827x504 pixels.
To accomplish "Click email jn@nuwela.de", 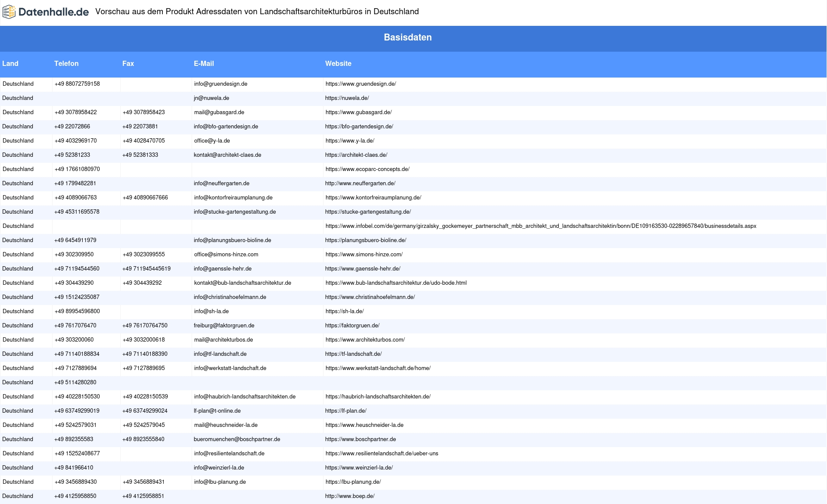I will coord(211,98).
